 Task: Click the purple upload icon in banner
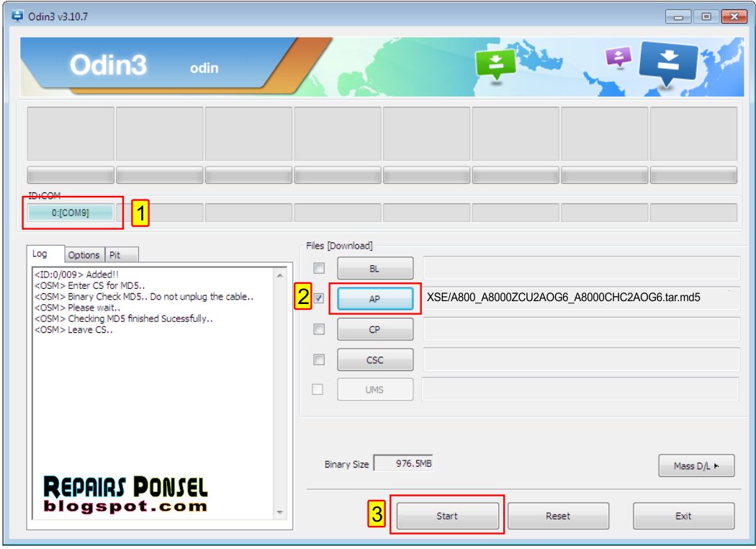(618, 57)
